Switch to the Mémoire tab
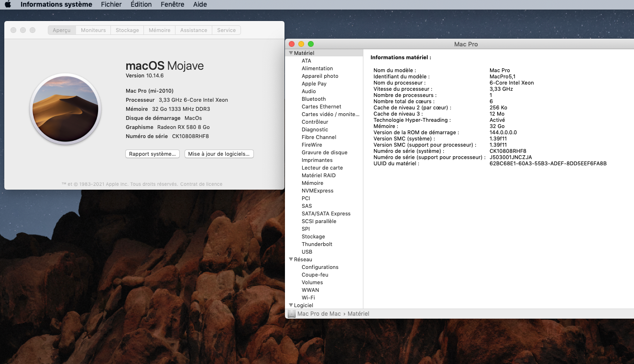 click(x=160, y=30)
